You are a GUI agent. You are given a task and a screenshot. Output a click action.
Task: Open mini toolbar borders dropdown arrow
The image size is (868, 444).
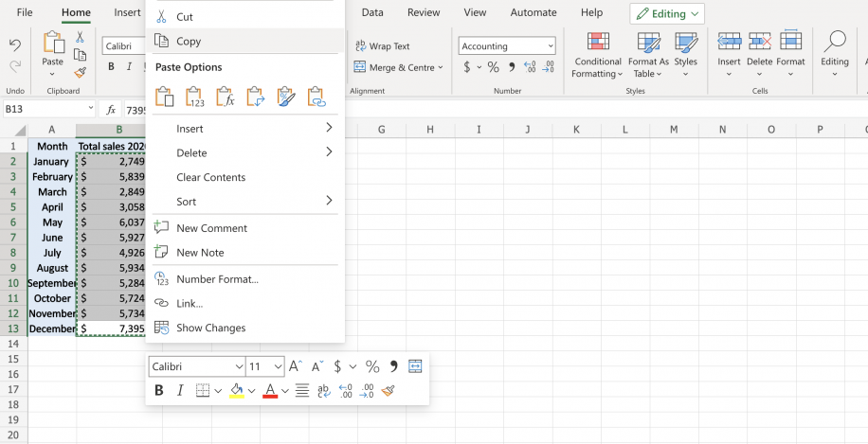point(218,391)
